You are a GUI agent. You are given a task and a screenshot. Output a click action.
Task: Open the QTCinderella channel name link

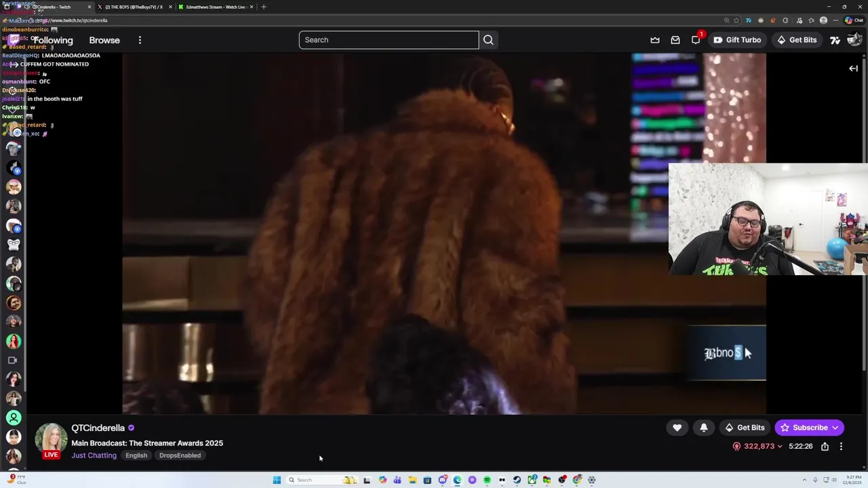[x=98, y=428]
